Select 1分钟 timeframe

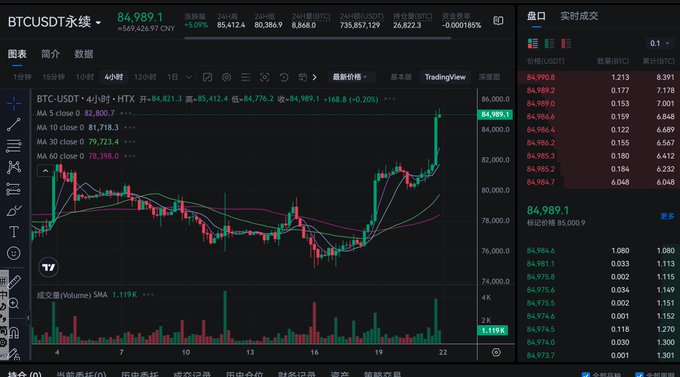[x=22, y=77]
